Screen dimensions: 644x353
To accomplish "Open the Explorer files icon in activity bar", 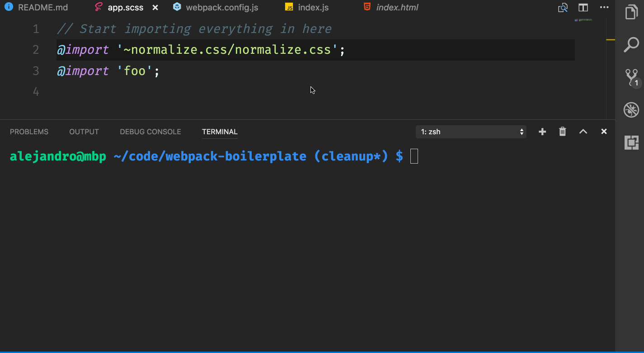I will pyautogui.click(x=631, y=12).
